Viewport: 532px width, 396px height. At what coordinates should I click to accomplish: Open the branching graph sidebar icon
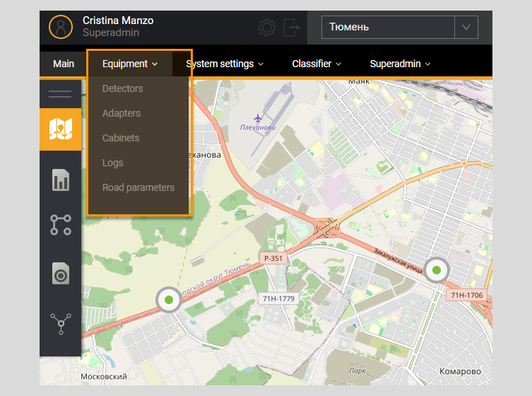tap(61, 324)
